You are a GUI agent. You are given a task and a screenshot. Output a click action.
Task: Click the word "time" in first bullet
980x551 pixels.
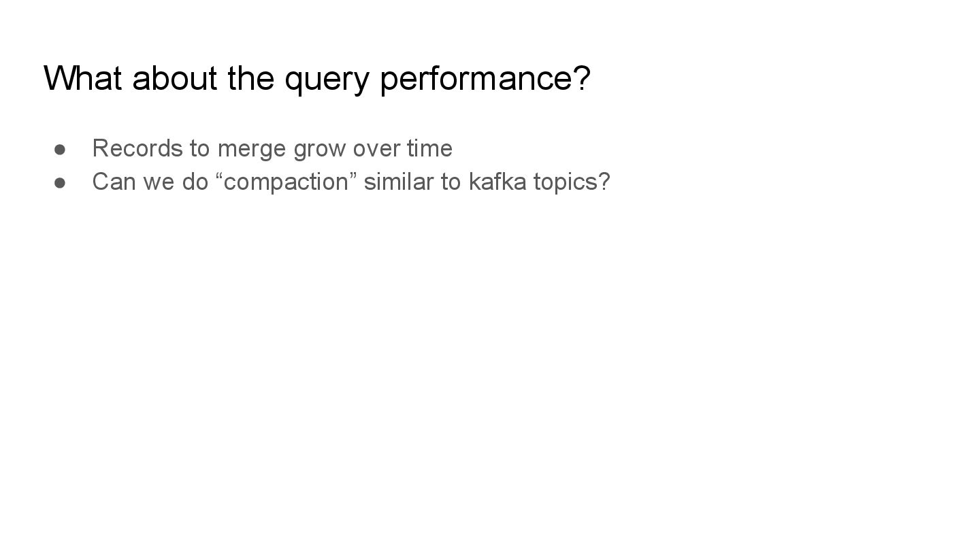click(x=429, y=148)
